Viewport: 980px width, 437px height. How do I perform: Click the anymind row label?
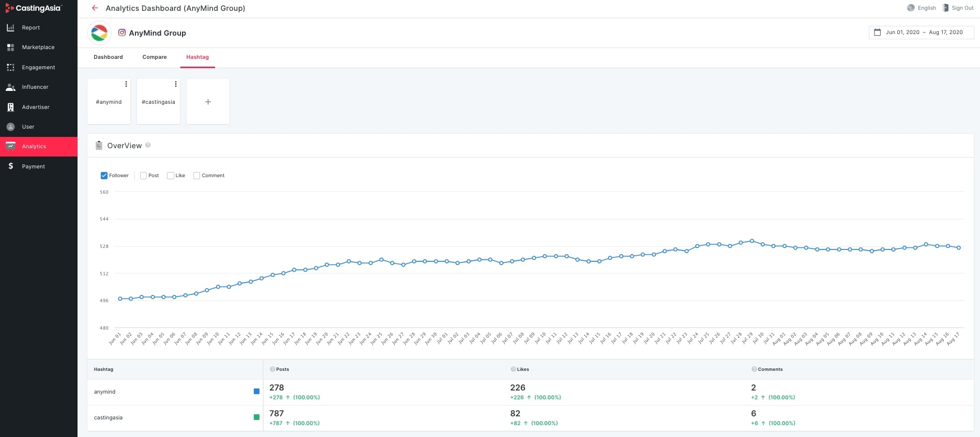pos(104,392)
